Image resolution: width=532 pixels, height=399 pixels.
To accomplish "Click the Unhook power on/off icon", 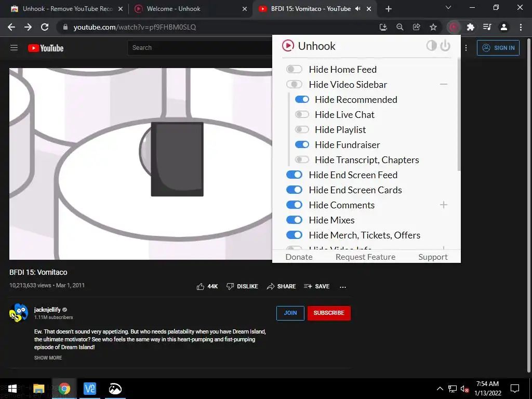I will click(445, 46).
